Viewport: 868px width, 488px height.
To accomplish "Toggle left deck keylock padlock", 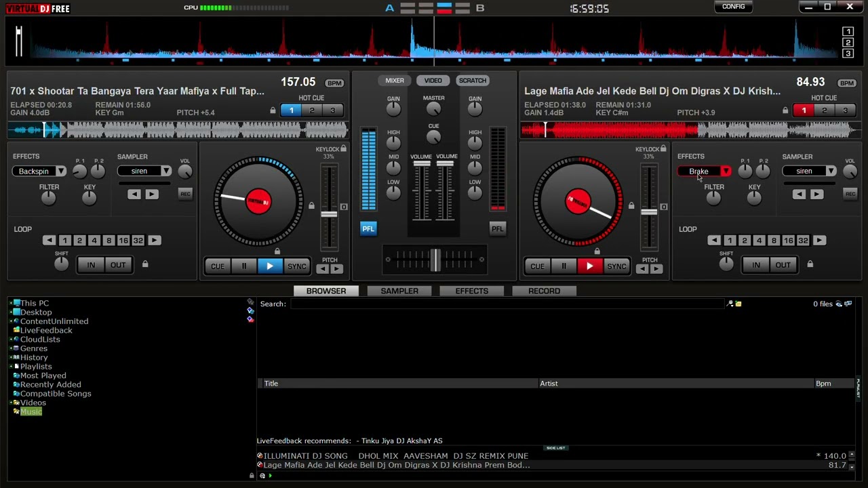I will 344,149.
